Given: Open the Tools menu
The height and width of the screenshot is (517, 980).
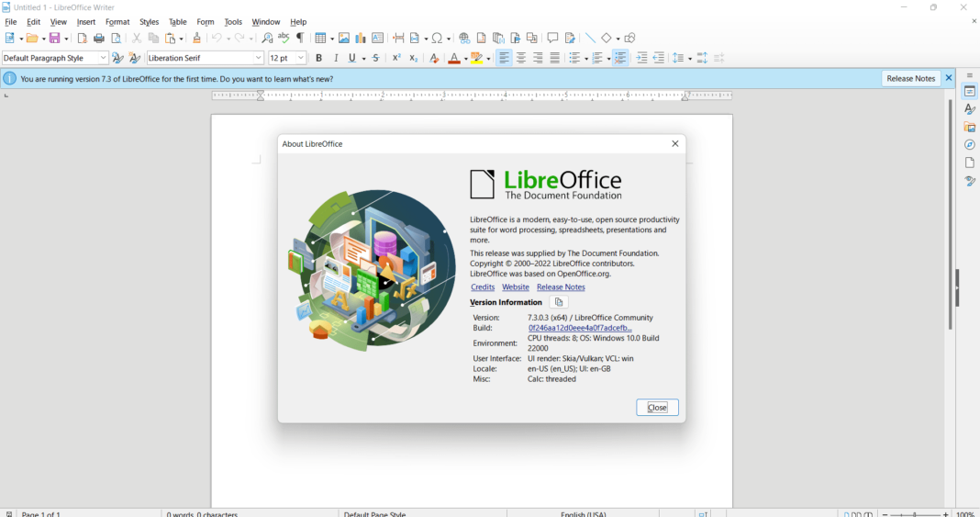Looking at the screenshot, I should click(x=233, y=22).
